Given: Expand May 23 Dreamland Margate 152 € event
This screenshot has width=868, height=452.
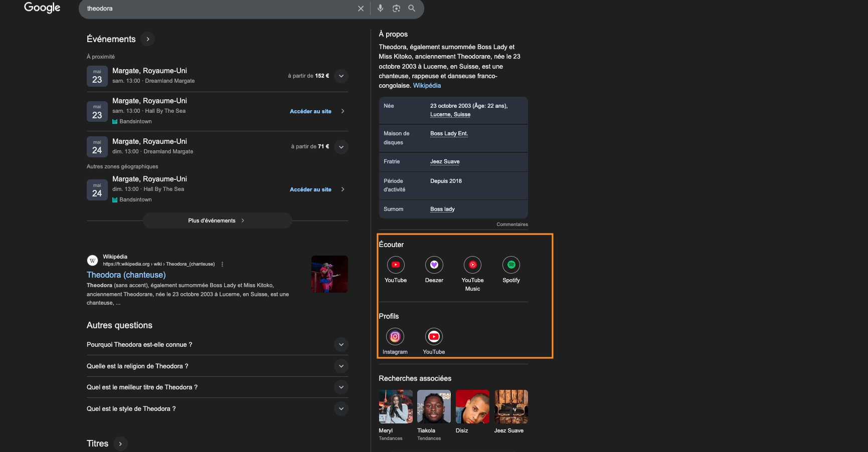Looking at the screenshot, I should (341, 76).
